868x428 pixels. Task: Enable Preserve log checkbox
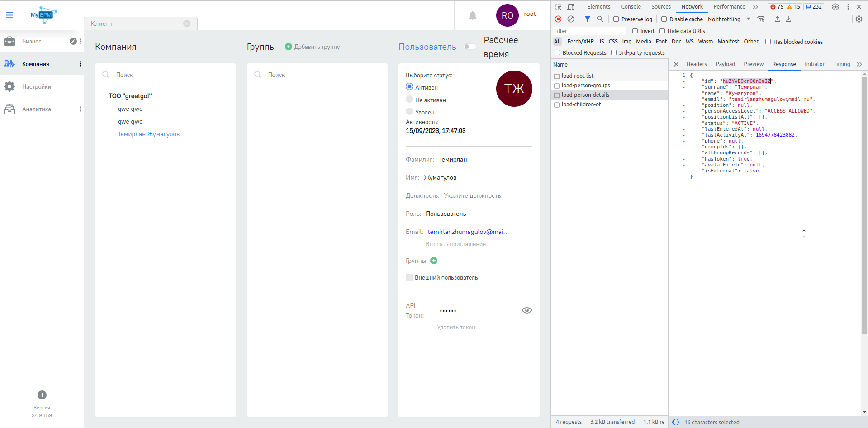click(616, 19)
